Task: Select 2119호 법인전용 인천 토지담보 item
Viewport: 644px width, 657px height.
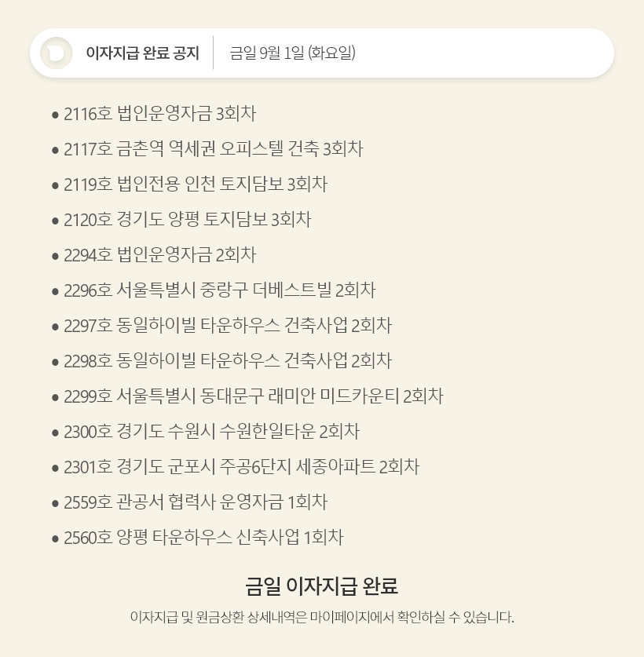Action: [x=196, y=184]
